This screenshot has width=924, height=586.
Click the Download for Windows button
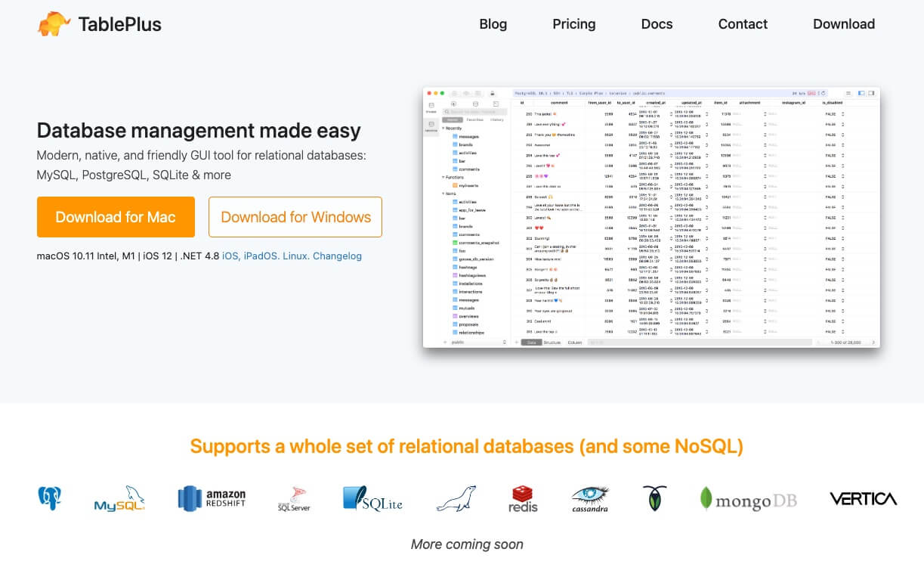click(295, 217)
